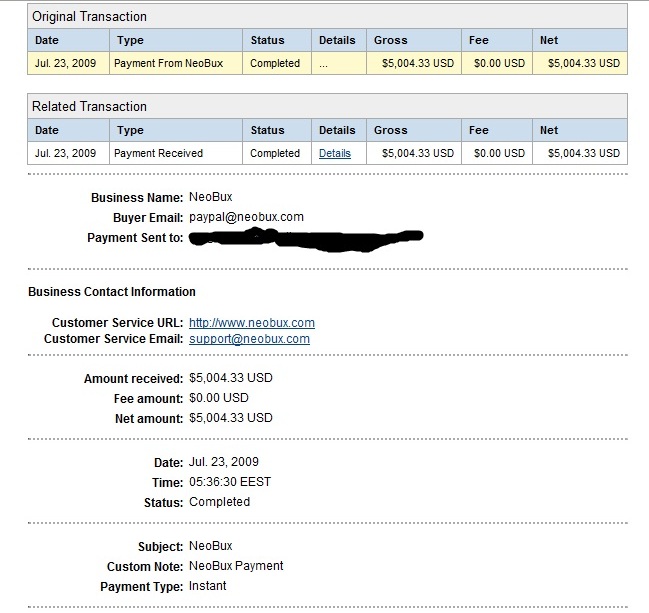Click 'Customer Service URL:' label
The image size is (649, 613).
117,323
